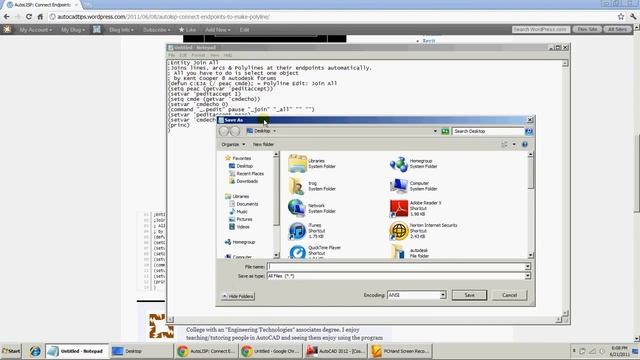
Task: Click the Chrome reload button
Action: click(29, 17)
